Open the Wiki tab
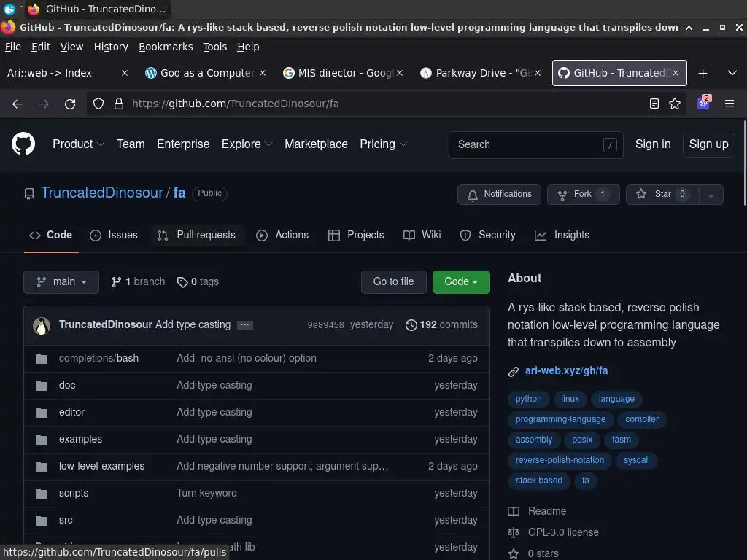The image size is (747, 560). 422,236
